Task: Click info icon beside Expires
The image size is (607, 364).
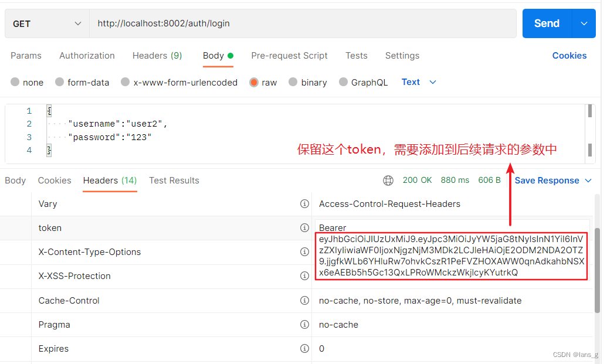Action: click(x=304, y=349)
